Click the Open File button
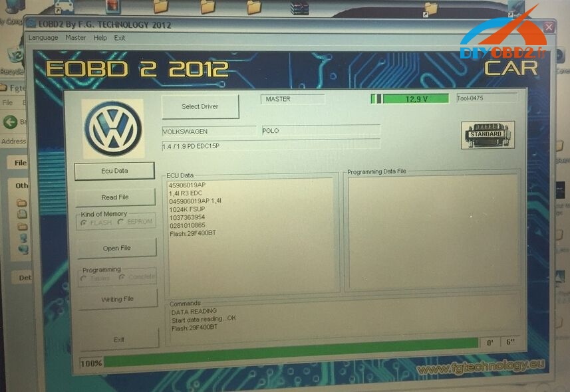Viewport: 570px width, 392px height. tap(116, 248)
